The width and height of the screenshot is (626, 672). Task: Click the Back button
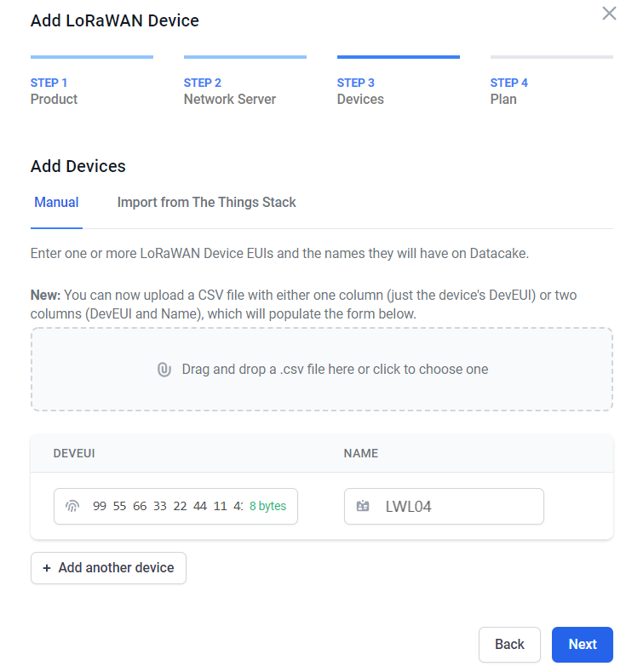[509, 645]
